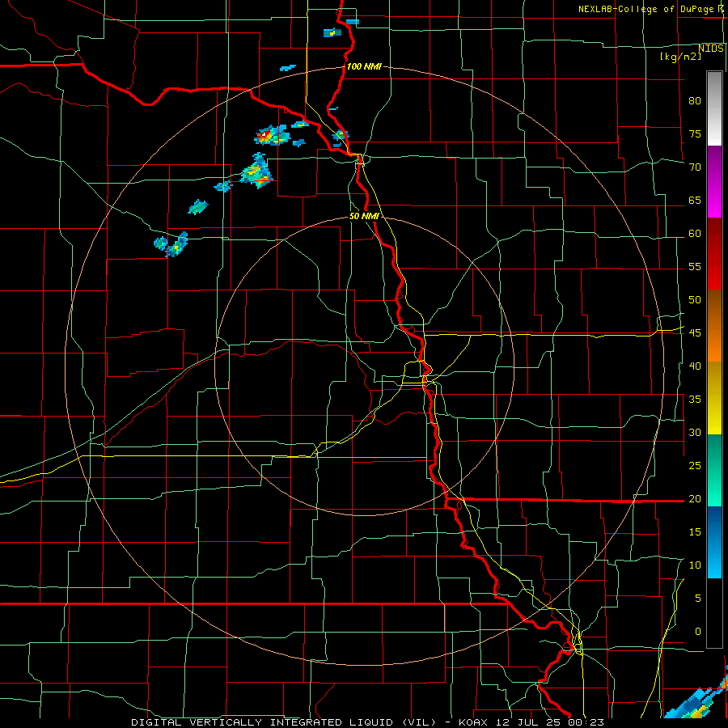The image size is (728, 728).
Task: Click the 45 value on the scale
Action: (x=695, y=333)
